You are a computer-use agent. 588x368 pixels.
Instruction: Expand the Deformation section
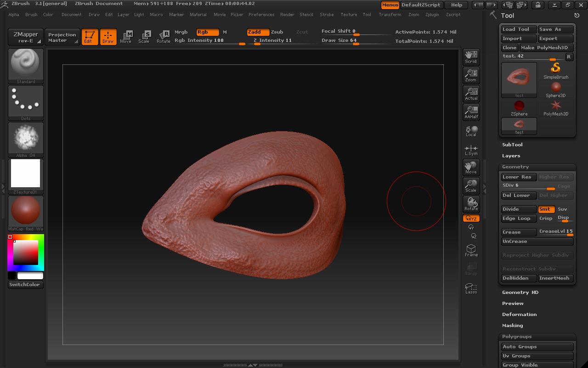[519, 315]
